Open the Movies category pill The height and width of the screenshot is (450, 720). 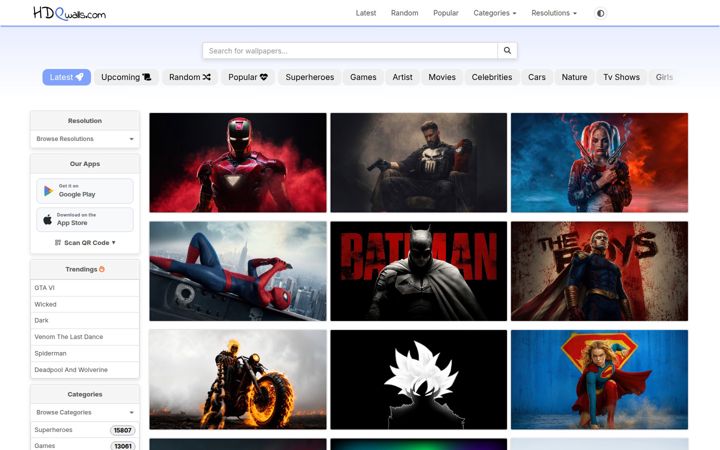(442, 77)
